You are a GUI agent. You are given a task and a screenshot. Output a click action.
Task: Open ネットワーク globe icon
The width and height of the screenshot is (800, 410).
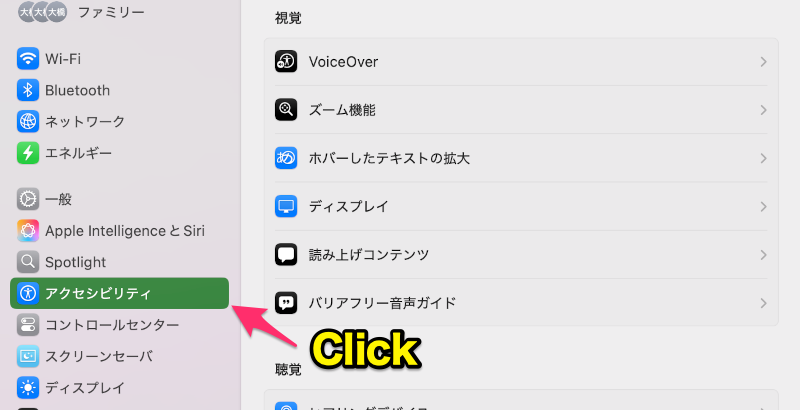[28, 121]
